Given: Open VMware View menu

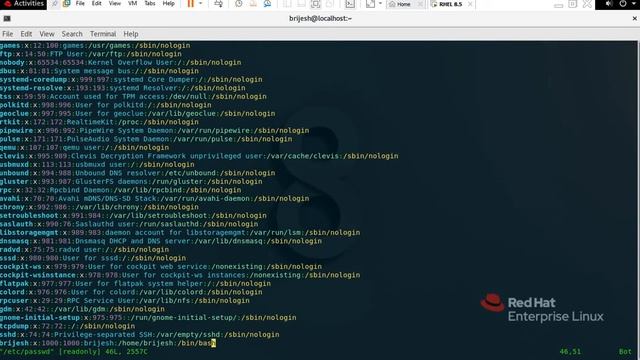Looking at the screenshot, I should [x=115, y=3].
